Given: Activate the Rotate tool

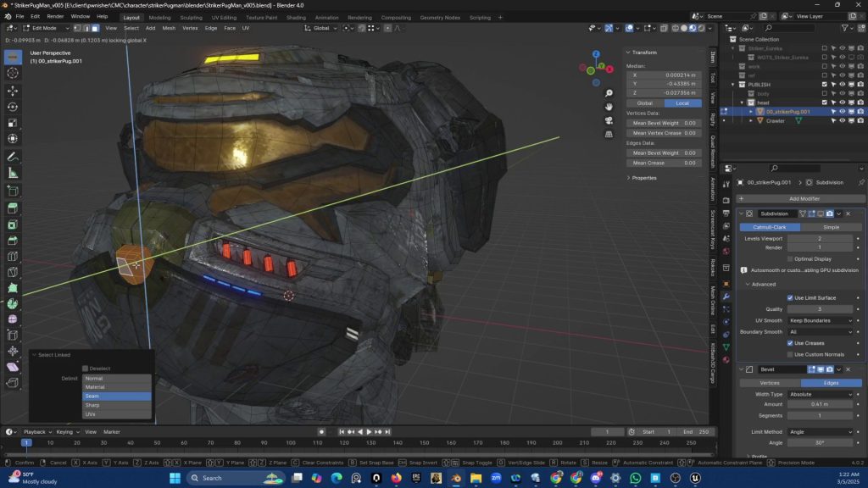Looking at the screenshot, I should click(x=13, y=107).
